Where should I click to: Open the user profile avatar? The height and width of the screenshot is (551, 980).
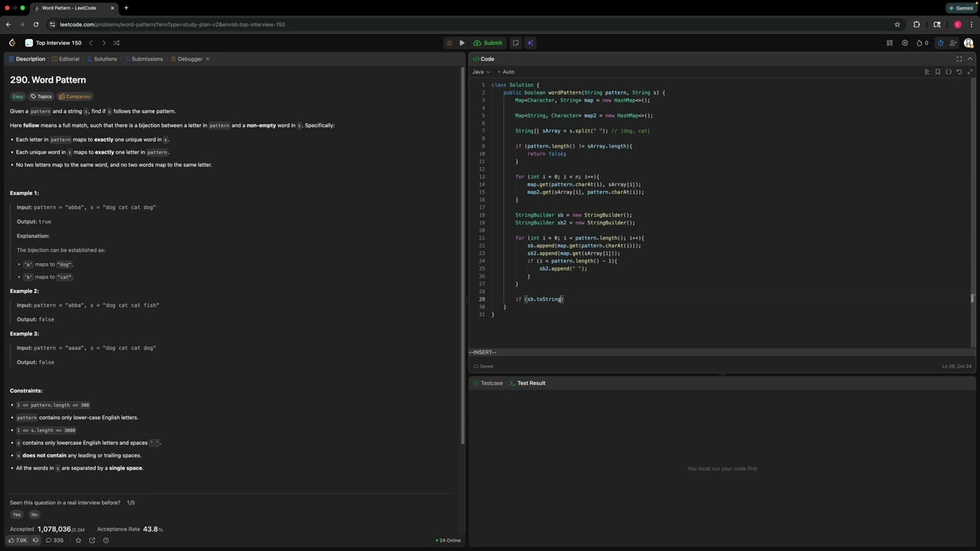pos(969,43)
